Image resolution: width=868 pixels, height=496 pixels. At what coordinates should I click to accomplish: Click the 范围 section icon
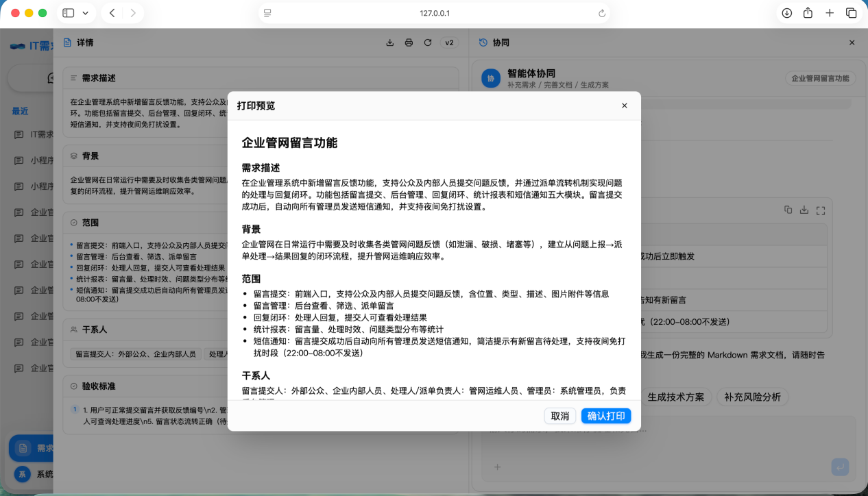click(74, 223)
